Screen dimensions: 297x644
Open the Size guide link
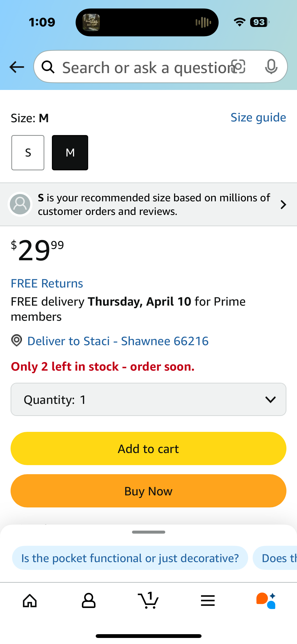[258, 117]
